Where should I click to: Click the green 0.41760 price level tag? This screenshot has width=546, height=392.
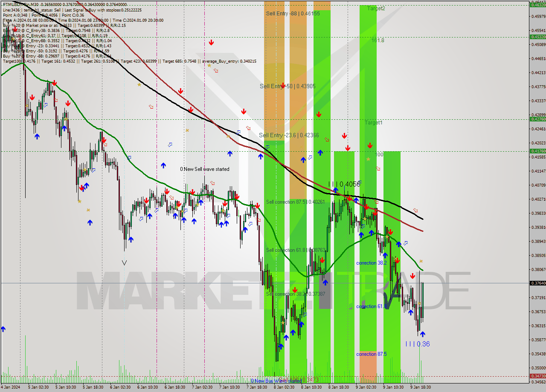pos(537,151)
